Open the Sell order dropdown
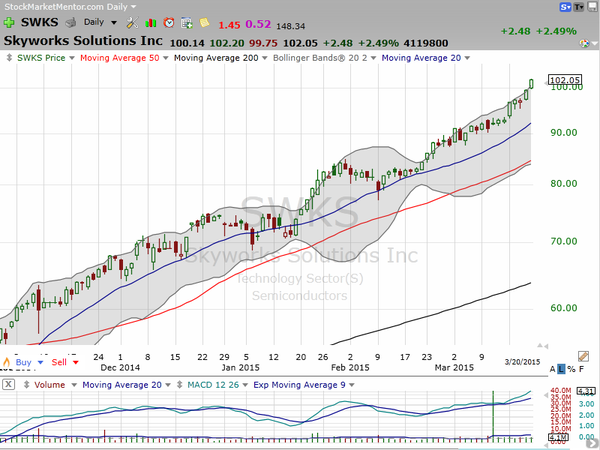The image size is (600, 450). pos(75,362)
